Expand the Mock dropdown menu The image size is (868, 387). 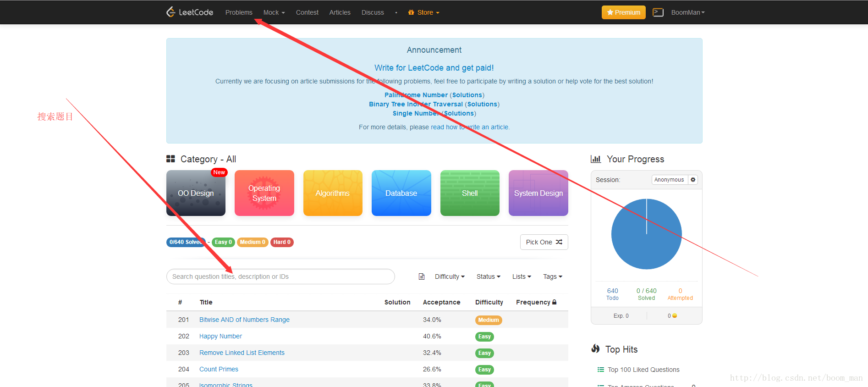coord(274,12)
